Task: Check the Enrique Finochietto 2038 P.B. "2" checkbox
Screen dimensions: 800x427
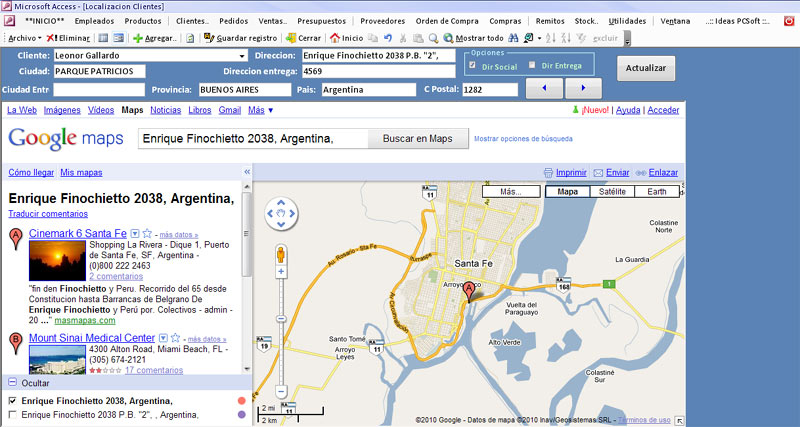Action: 12,414
